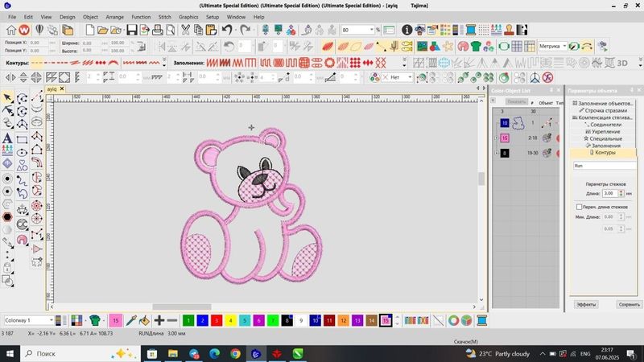Select the Заполнения properties tab

point(603,146)
